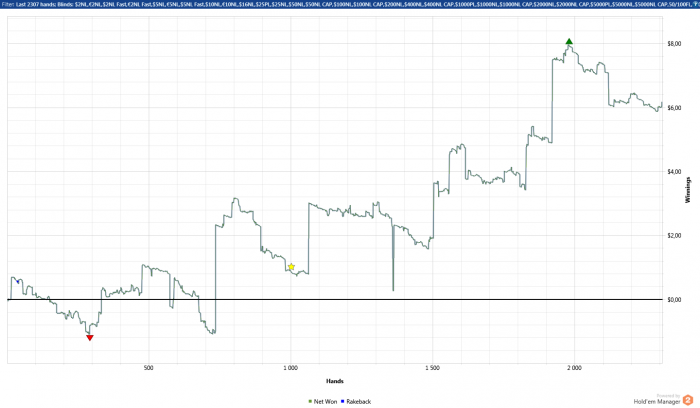This screenshot has width=700, height=408.
Task: Click the green Net Won color square
Action: tap(310, 402)
